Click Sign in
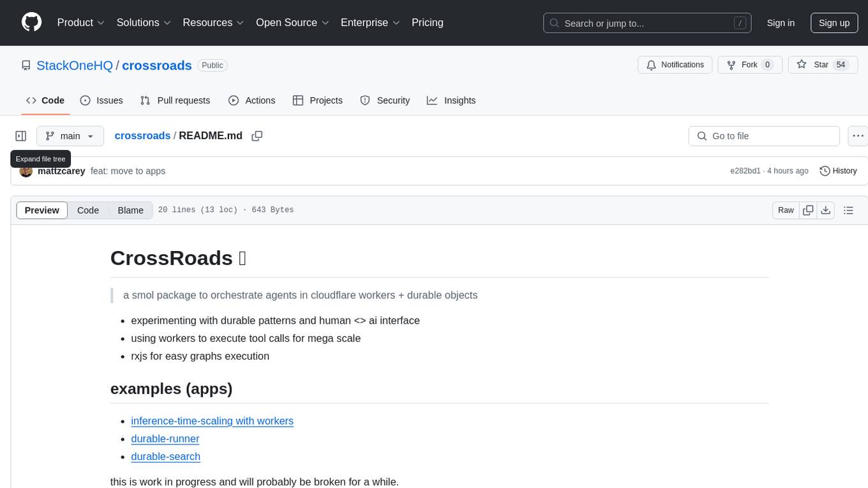The image size is (868, 488). tap(781, 22)
